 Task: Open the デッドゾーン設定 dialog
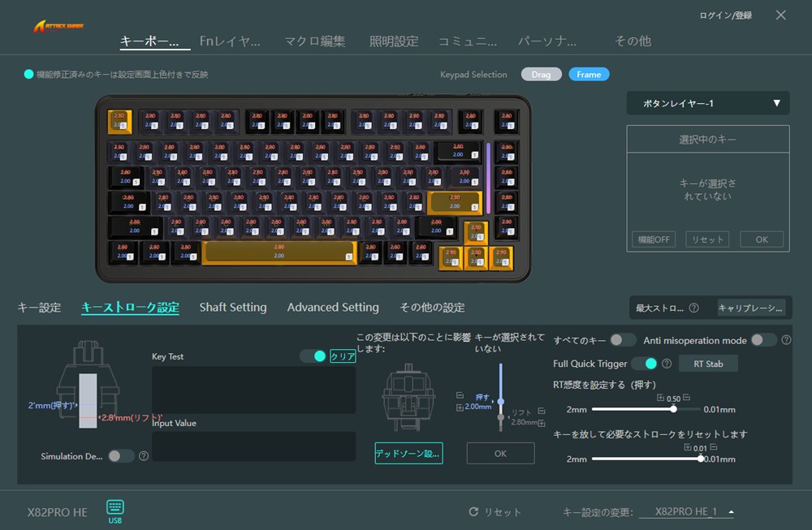coord(408,455)
